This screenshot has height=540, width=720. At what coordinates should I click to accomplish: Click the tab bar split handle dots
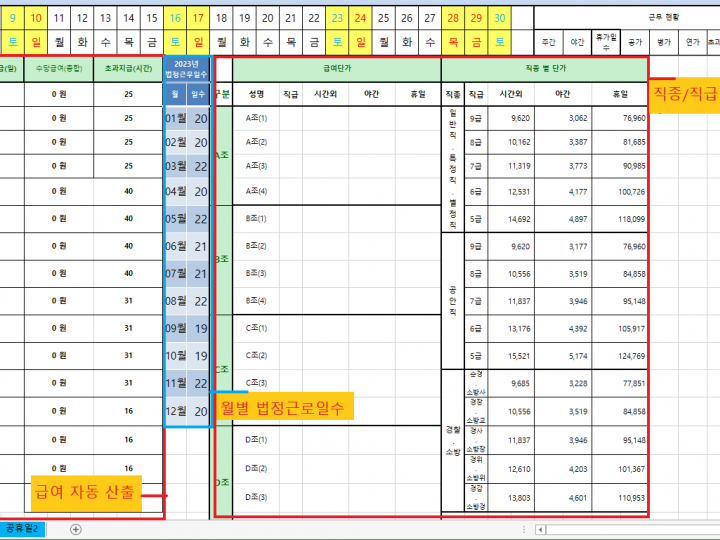click(524, 529)
